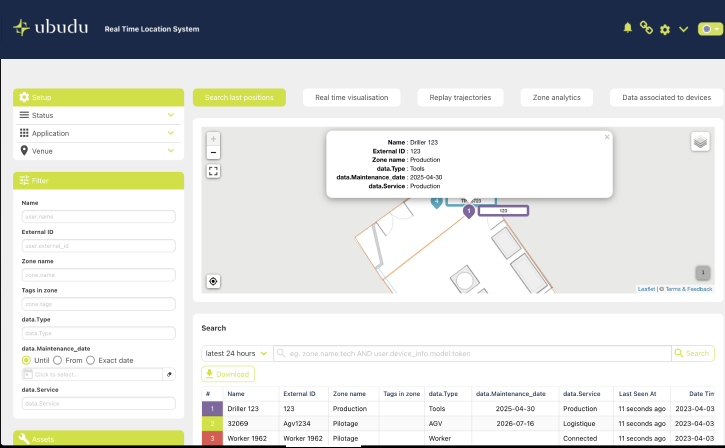Click the Logistique service cell
The width and height of the screenshot is (725, 448).
tap(586, 423)
